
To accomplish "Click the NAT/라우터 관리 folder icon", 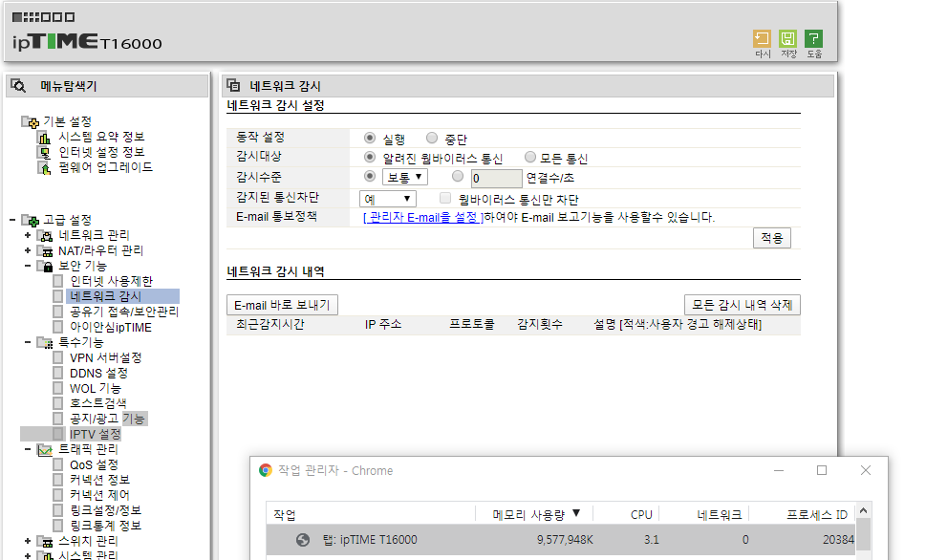I will [45, 251].
